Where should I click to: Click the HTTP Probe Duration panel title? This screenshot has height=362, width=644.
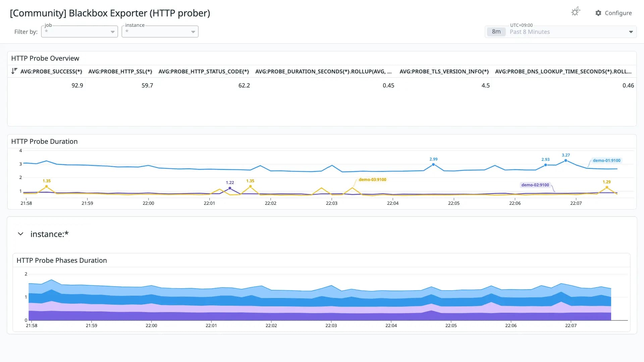tap(44, 141)
